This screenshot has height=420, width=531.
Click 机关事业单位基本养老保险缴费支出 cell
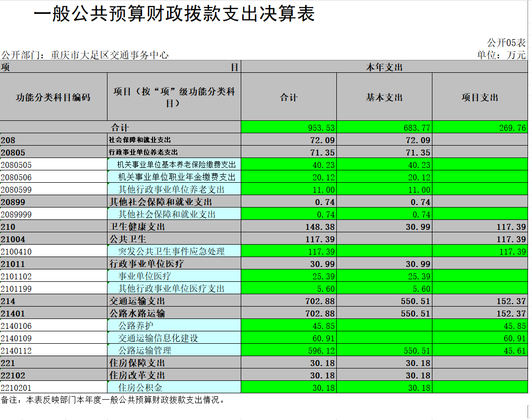click(x=174, y=165)
